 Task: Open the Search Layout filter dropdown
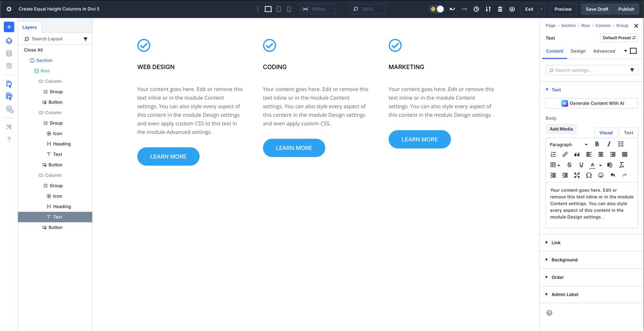86,39
